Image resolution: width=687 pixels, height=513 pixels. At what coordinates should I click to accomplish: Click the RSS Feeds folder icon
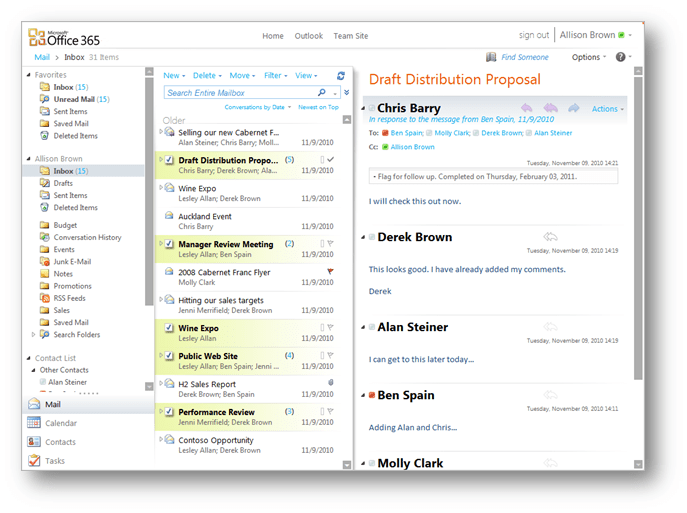coord(45,298)
